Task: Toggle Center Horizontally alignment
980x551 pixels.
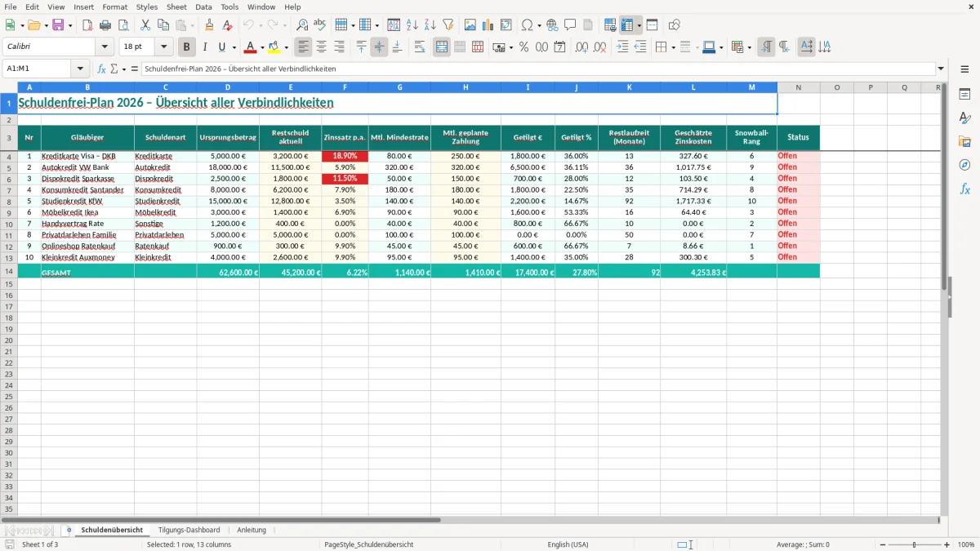Action: click(322, 47)
